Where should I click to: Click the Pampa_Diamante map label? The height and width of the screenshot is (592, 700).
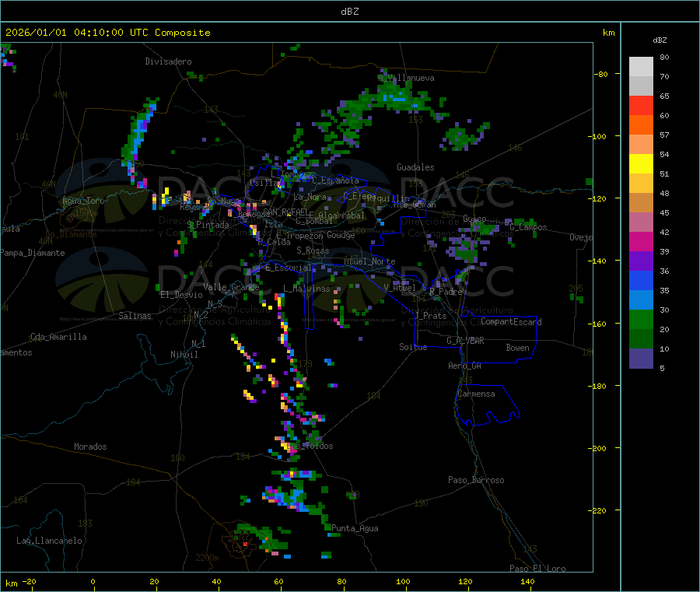32,253
